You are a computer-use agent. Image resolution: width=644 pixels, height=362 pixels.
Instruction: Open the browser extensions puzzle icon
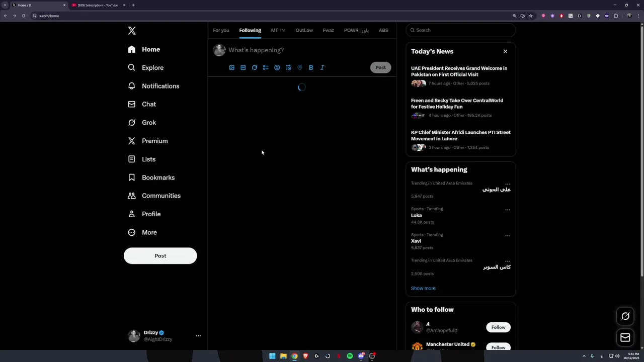[616, 16]
